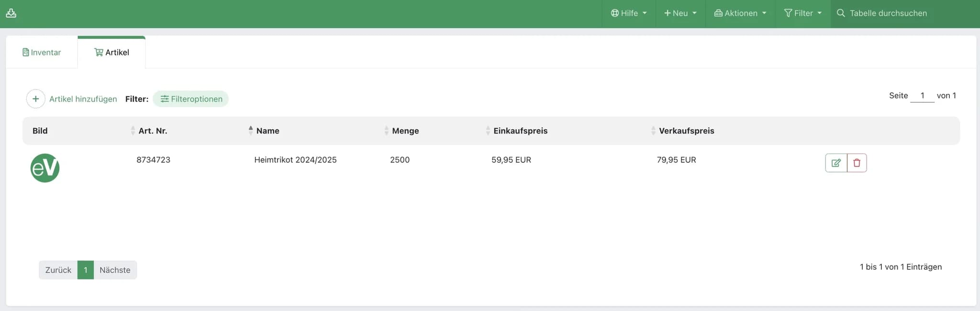
Task: Click the Bild column header
Action: pyautogui.click(x=40, y=131)
